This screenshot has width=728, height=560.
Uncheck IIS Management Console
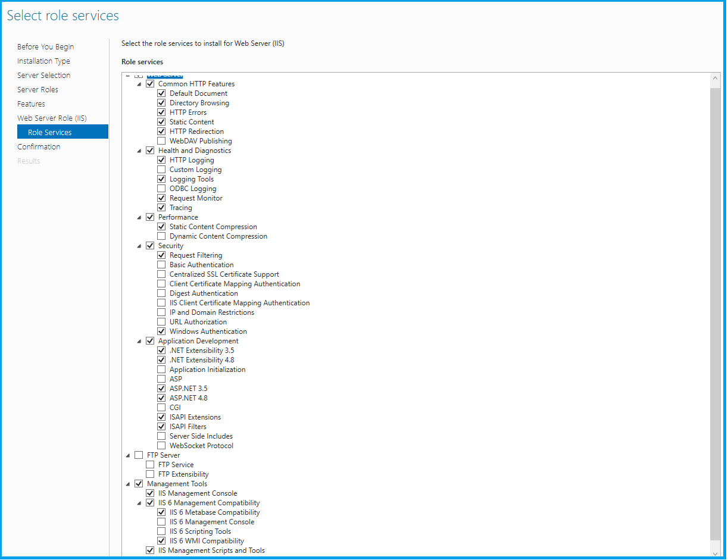click(x=150, y=493)
